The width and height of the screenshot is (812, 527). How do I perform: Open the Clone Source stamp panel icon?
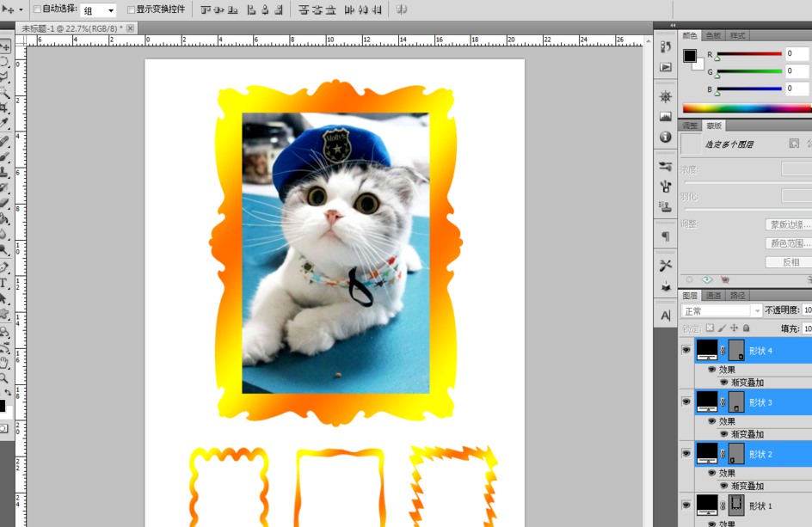pyautogui.click(x=666, y=206)
